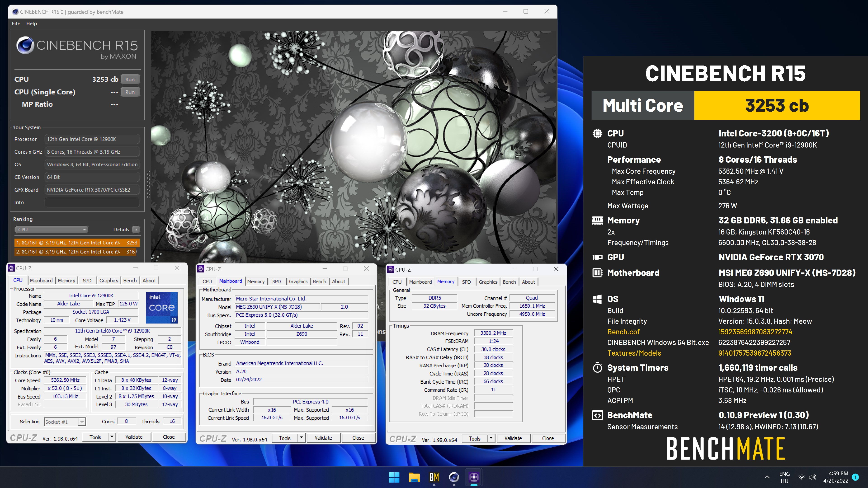Select CPU tab in middle CPU-Z

click(207, 282)
